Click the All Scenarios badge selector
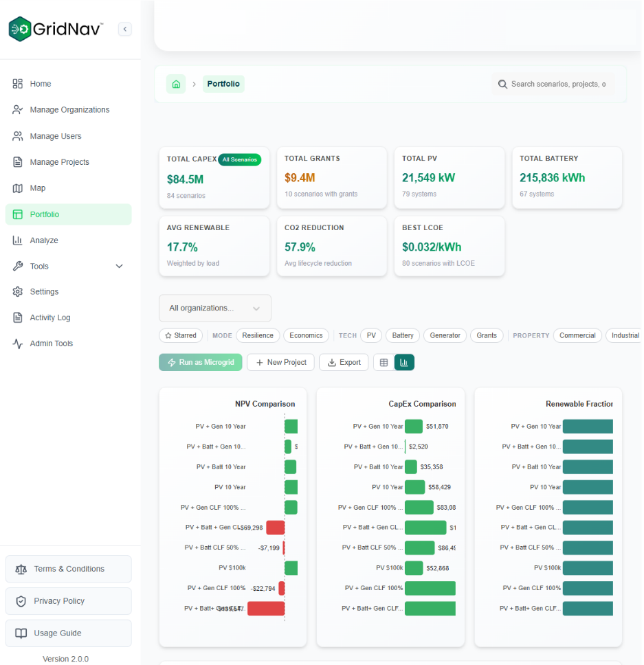 pos(239,159)
